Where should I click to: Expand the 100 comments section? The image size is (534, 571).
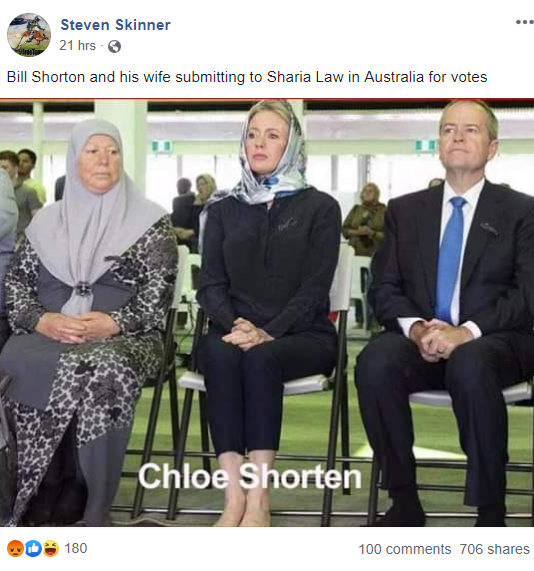click(x=405, y=549)
